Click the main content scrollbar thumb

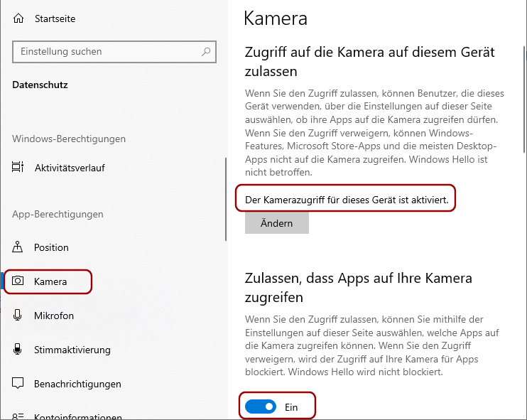pos(525,99)
